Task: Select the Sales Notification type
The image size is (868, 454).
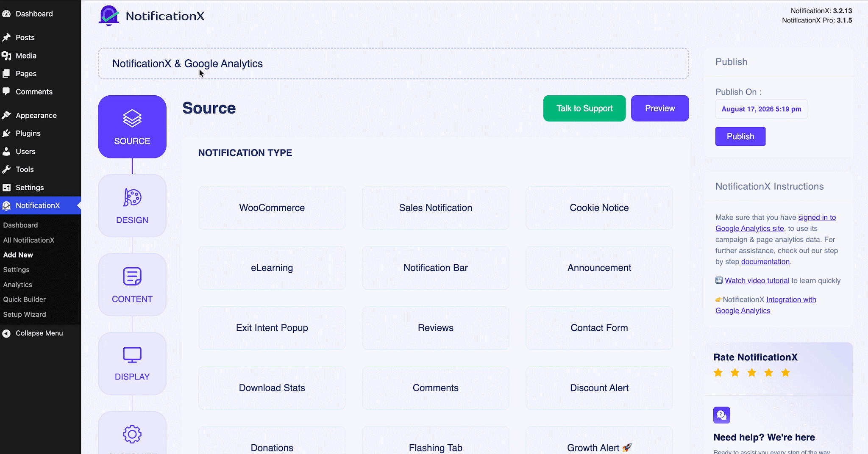Action: pyautogui.click(x=436, y=208)
